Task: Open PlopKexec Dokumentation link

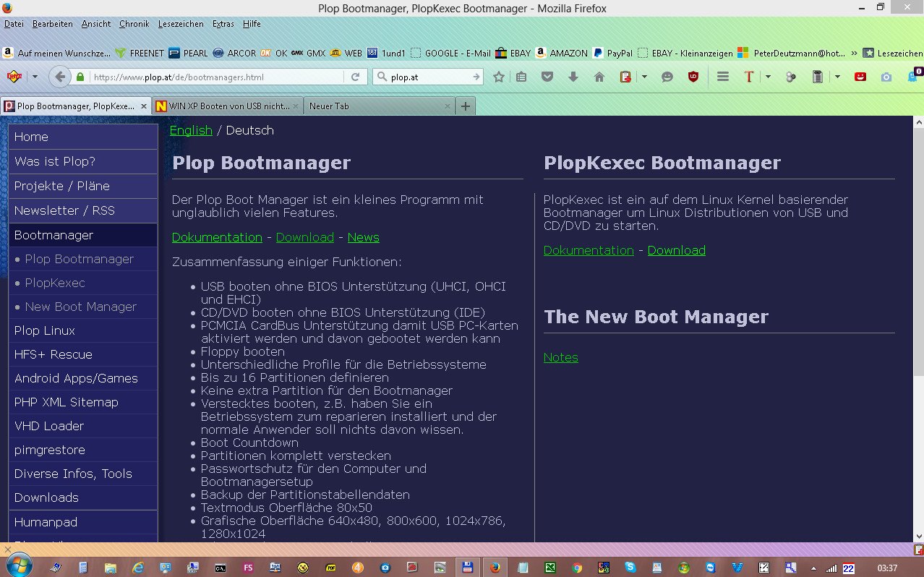Action: (589, 250)
